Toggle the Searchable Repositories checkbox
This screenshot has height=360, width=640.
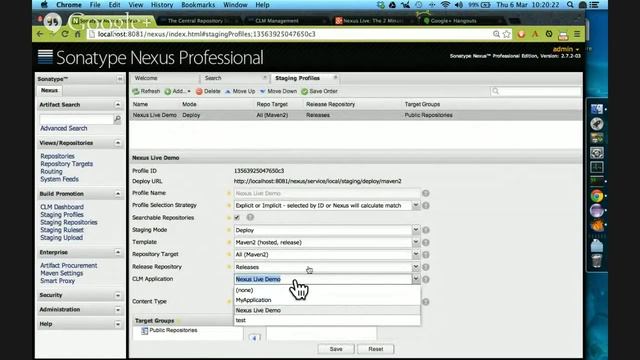click(x=237, y=218)
